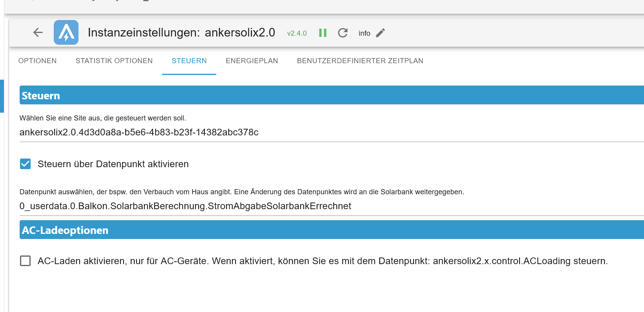Click the AC-Ladeoptionen section header
644x312 pixels.
[332, 230]
